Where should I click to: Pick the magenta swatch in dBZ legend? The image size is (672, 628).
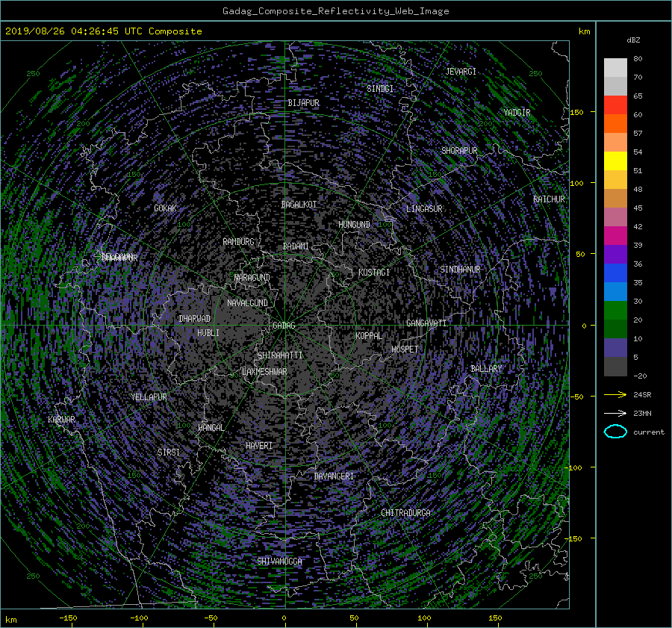(x=615, y=235)
